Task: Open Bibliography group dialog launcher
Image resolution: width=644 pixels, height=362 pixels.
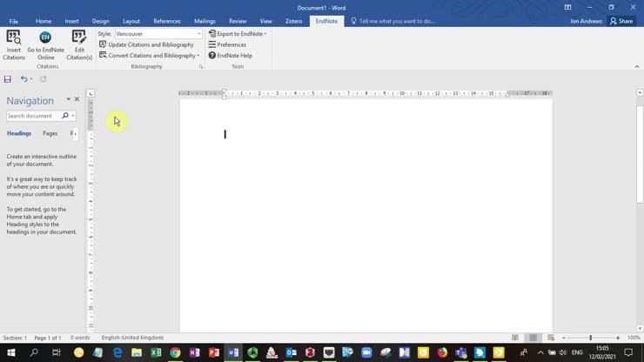Action: tap(201, 66)
